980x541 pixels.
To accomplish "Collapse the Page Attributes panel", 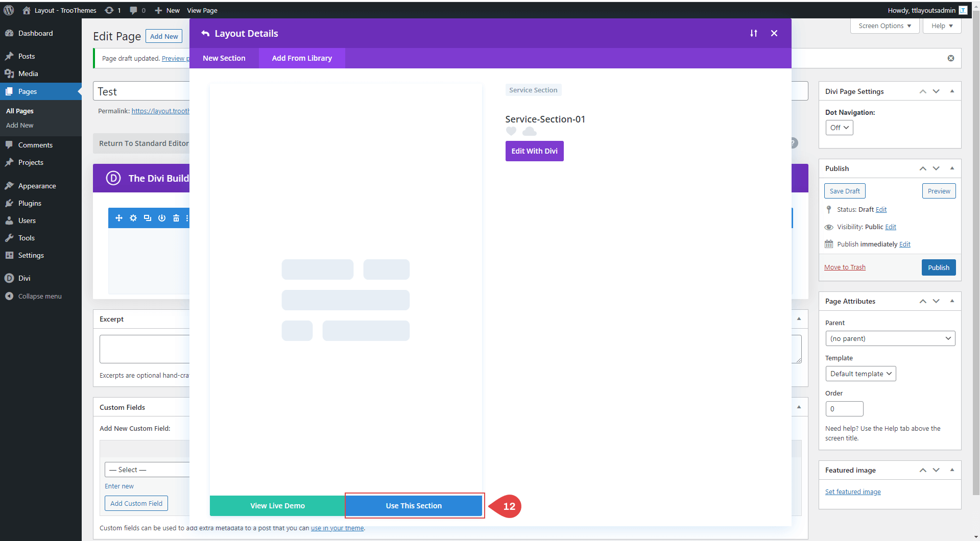I will click(952, 301).
